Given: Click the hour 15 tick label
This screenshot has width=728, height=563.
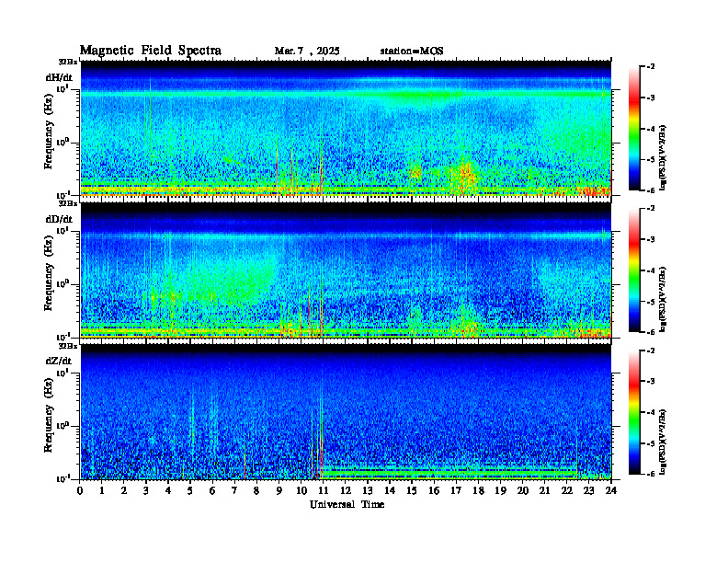Looking at the screenshot, I should point(412,490).
